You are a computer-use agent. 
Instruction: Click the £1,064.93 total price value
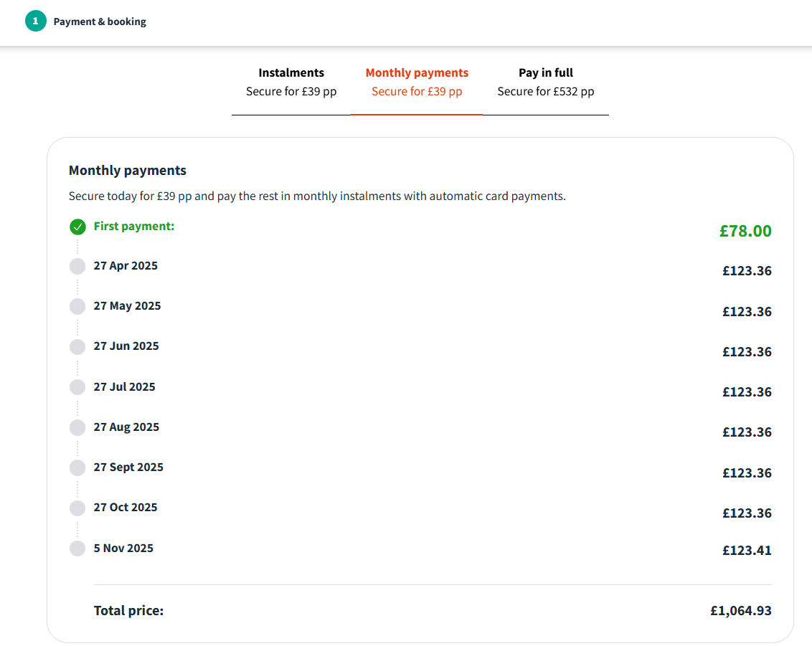coord(740,611)
